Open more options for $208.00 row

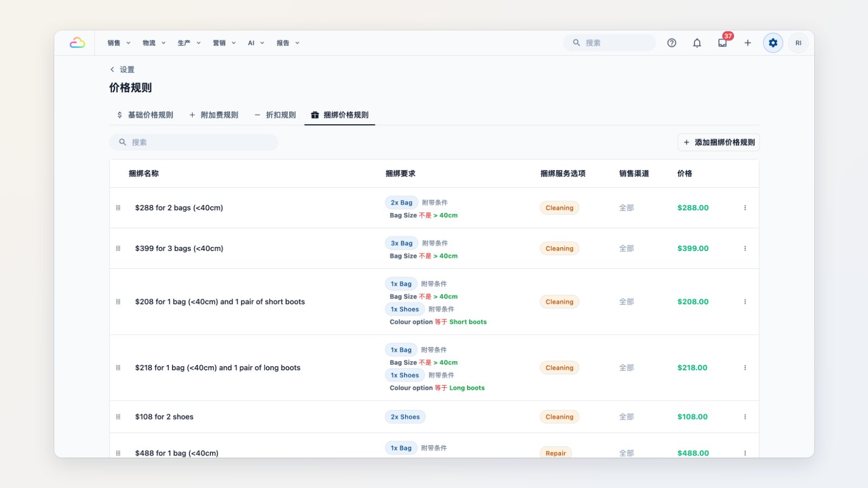click(x=745, y=301)
